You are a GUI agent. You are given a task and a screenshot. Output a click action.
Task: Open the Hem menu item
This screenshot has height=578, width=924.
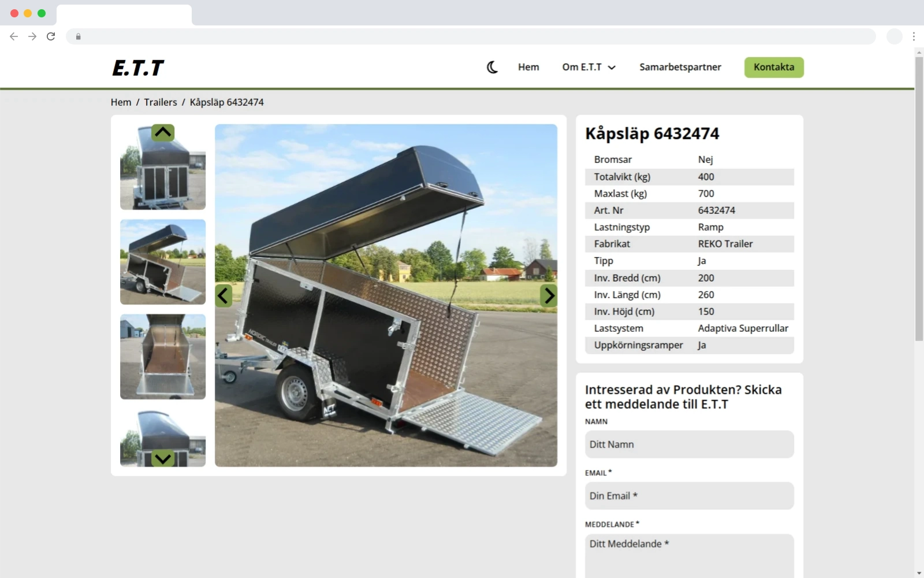(528, 67)
